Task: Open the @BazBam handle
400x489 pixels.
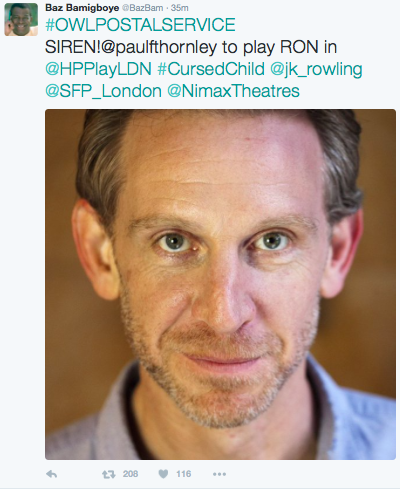Action: [x=142, y=8]
